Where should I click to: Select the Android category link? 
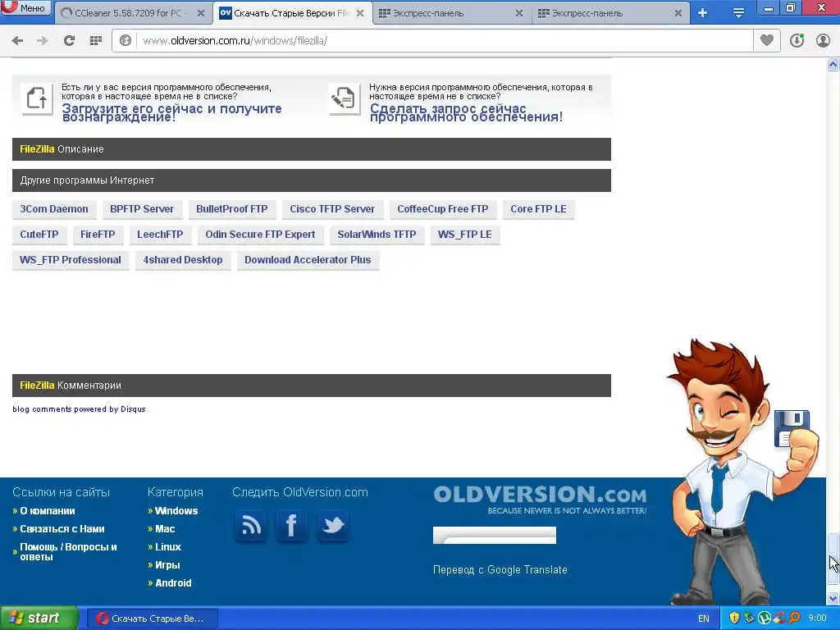coord(173,583)
